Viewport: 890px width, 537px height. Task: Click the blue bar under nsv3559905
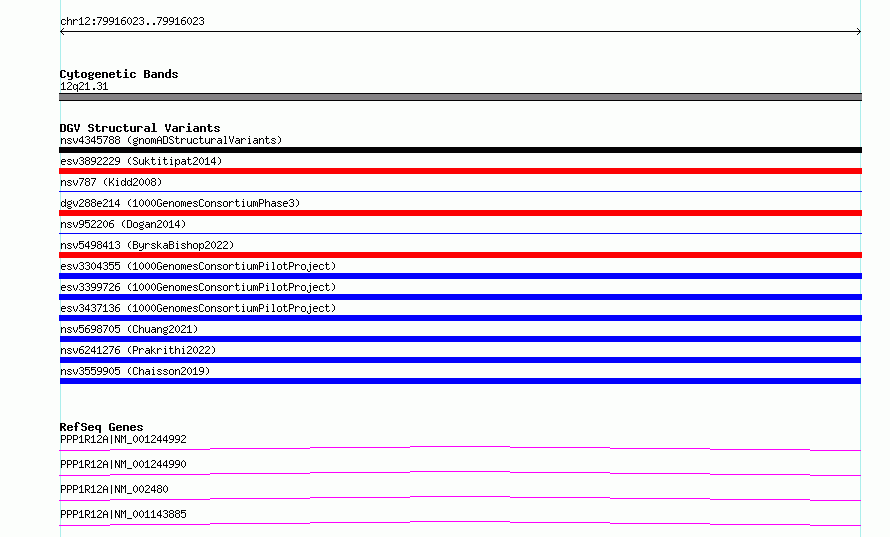[x=460, y=381]
